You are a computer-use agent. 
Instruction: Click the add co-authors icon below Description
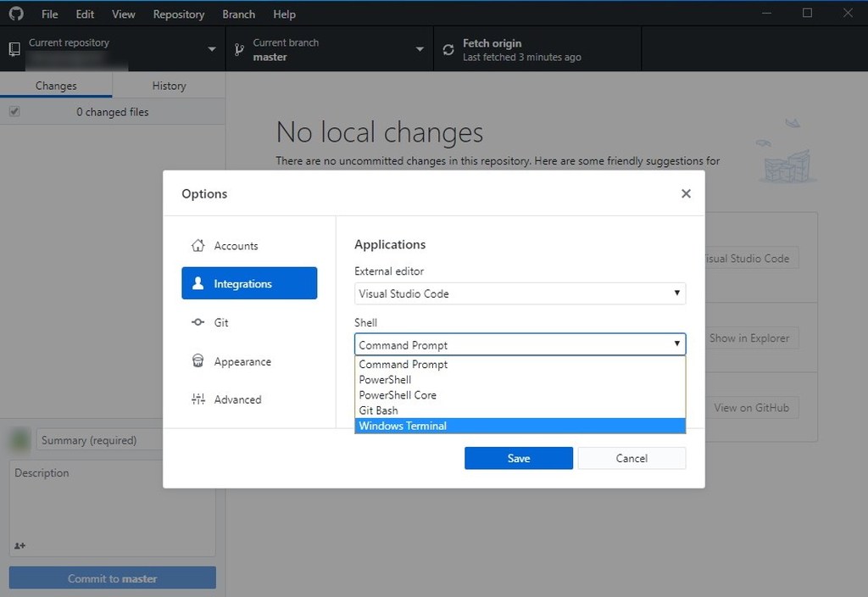19,545
